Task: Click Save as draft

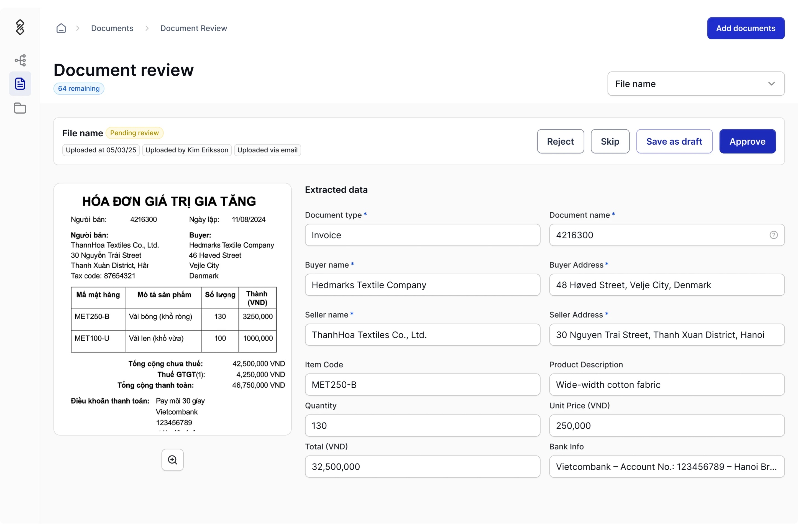Action: coord(674,141)
